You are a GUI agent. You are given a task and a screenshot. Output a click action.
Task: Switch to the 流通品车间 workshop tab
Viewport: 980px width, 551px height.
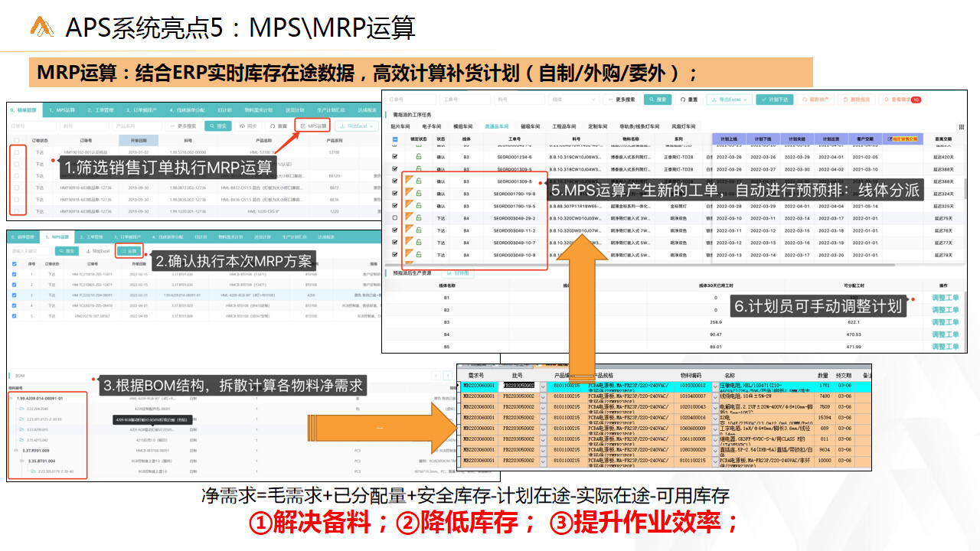[x=497, y=126]
